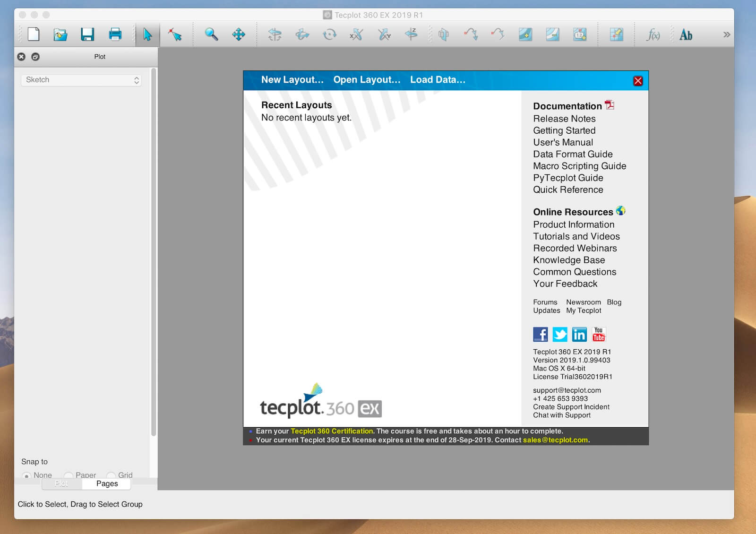Click the streamtrace placement tool icon

471,34
